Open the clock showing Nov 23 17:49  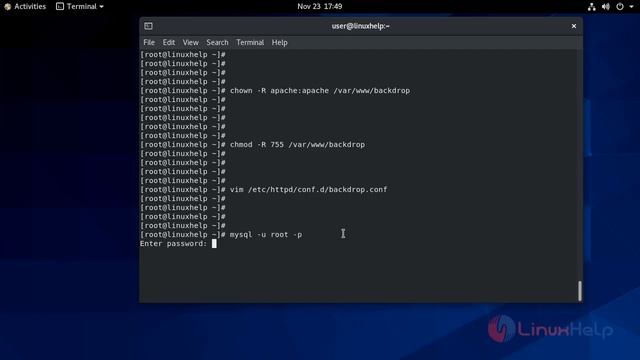click(x=320, y=7)
